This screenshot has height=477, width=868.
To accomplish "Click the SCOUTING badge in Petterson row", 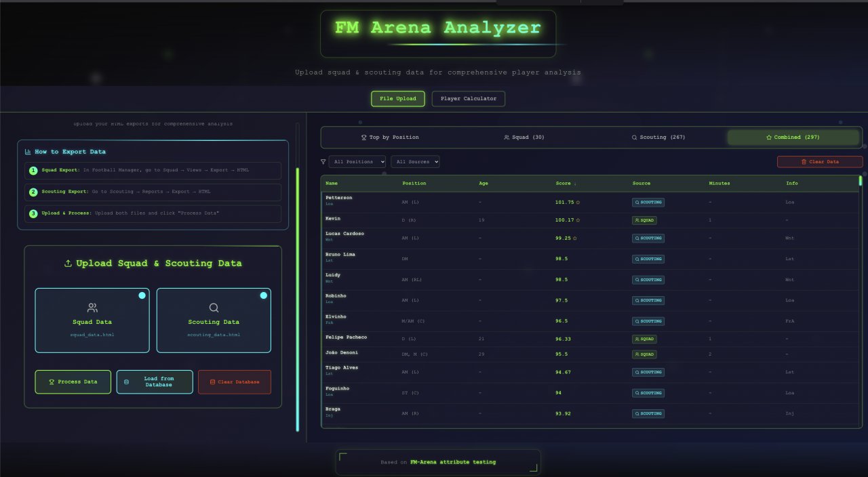I will coord(648,202).
